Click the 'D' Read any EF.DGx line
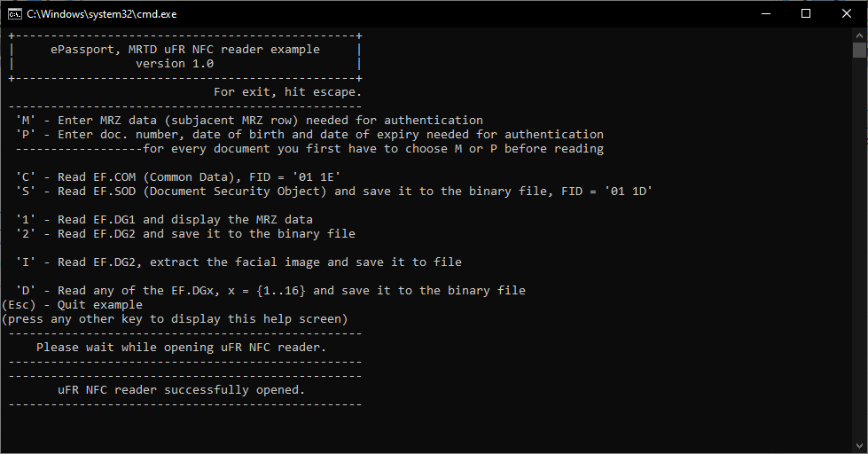 (270, 291)
